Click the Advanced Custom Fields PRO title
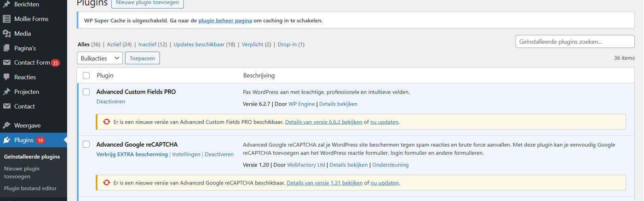This screenshot has height=201, width=644. [136, 92]
